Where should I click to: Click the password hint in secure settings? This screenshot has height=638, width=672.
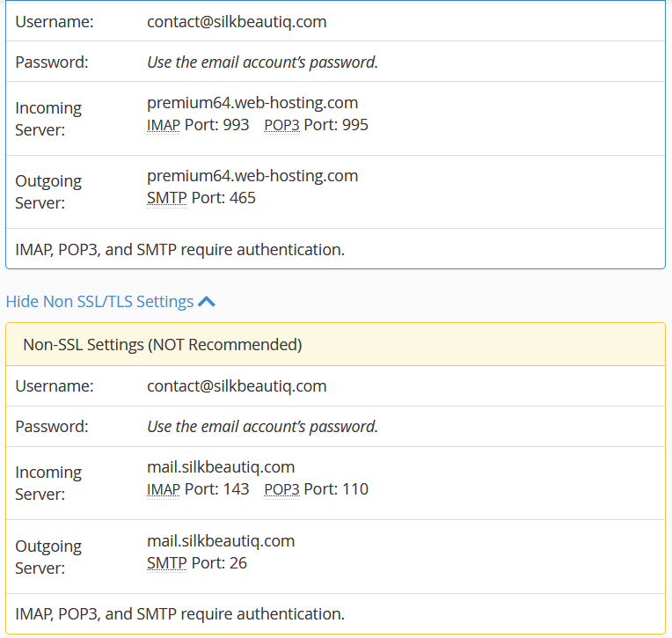point(262,62)
